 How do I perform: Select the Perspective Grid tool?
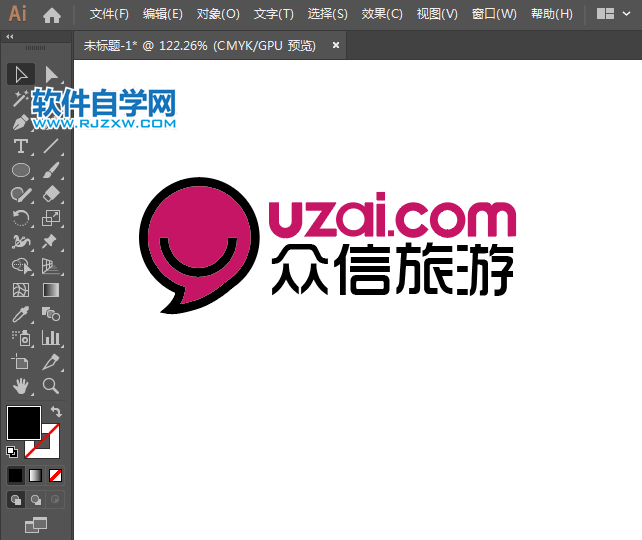point(51,266)
